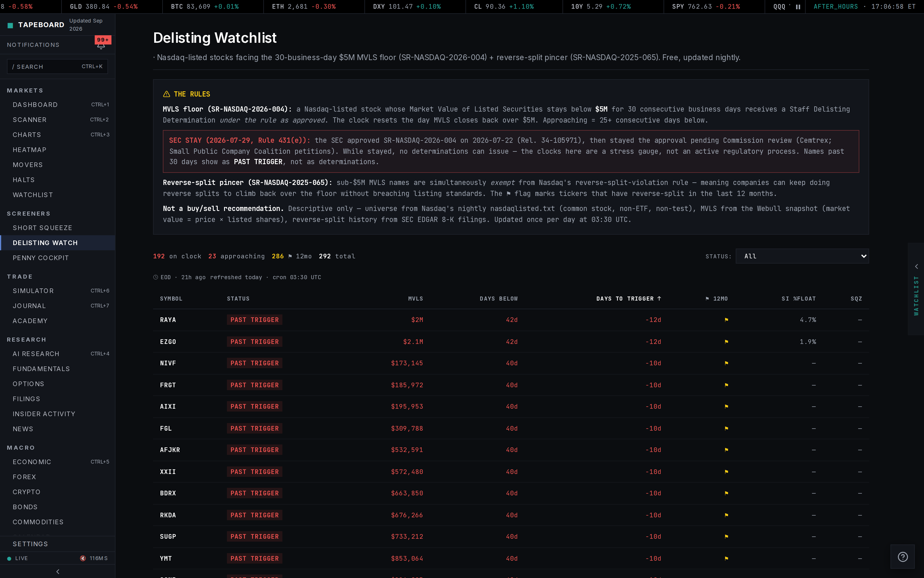Click the GLD 380.84 ticker item
The image size is (924, 578).
[x=104, y=7]
